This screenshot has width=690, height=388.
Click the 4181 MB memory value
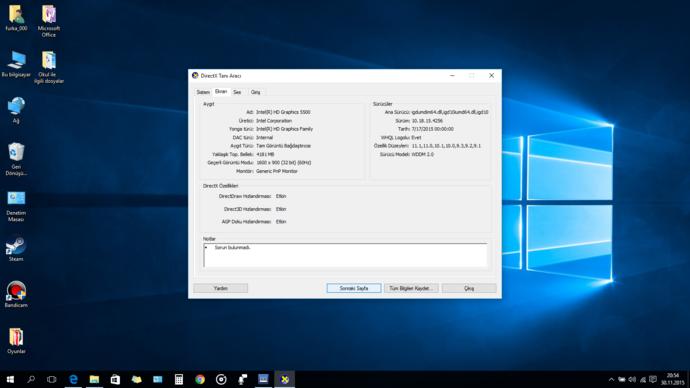click(265, 154)
